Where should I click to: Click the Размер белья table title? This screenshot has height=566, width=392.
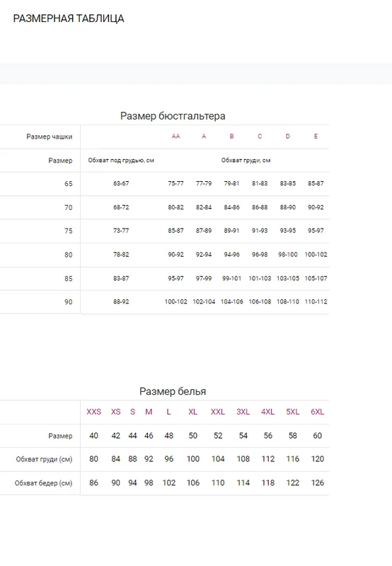(x=173, y=391)
